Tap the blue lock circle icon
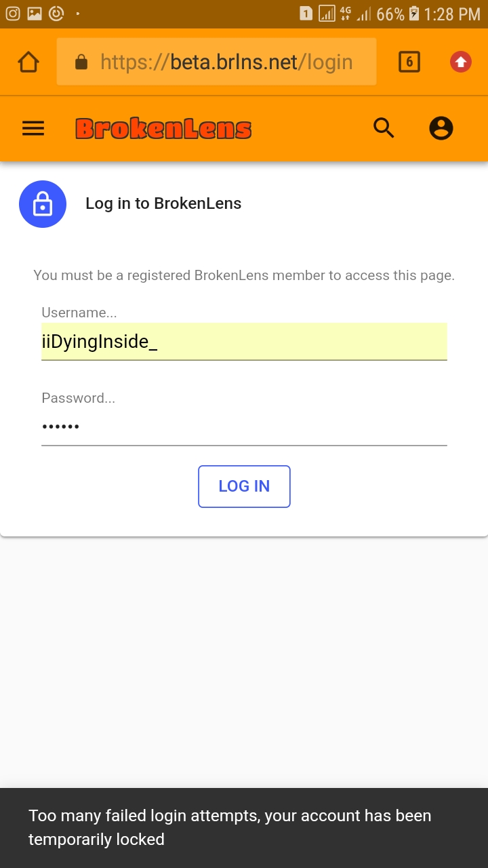488x868 pixels. pyautogui.click(x=43, y=203)
